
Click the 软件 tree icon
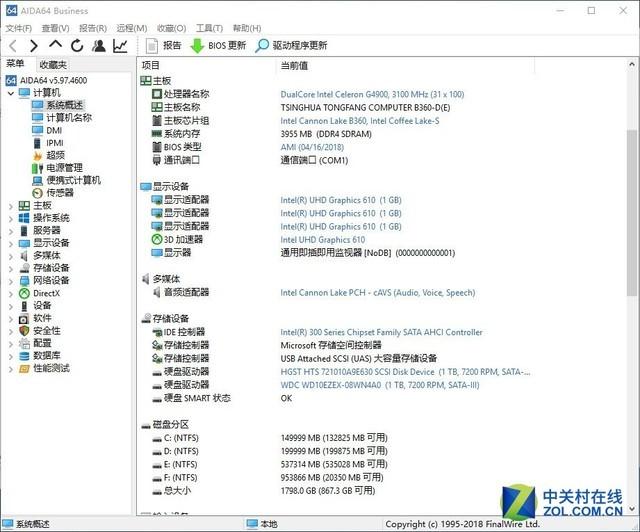point(24,318)
